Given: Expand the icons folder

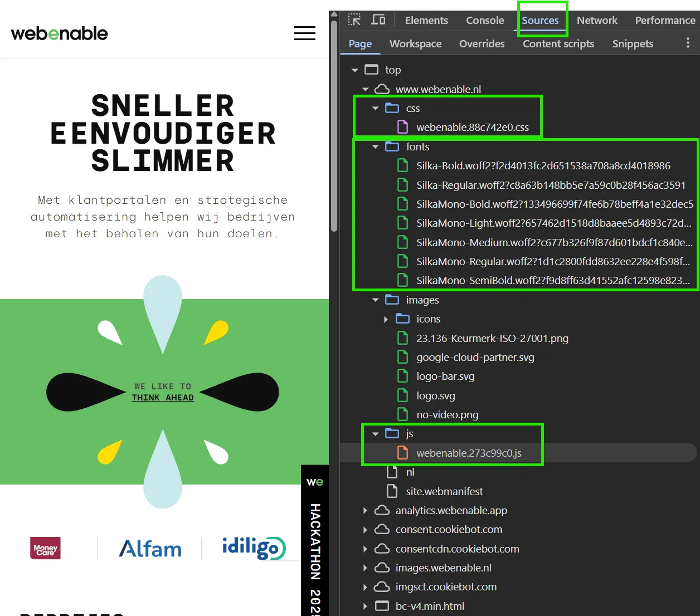Looking at the screenshot, I should coord(386,319).
